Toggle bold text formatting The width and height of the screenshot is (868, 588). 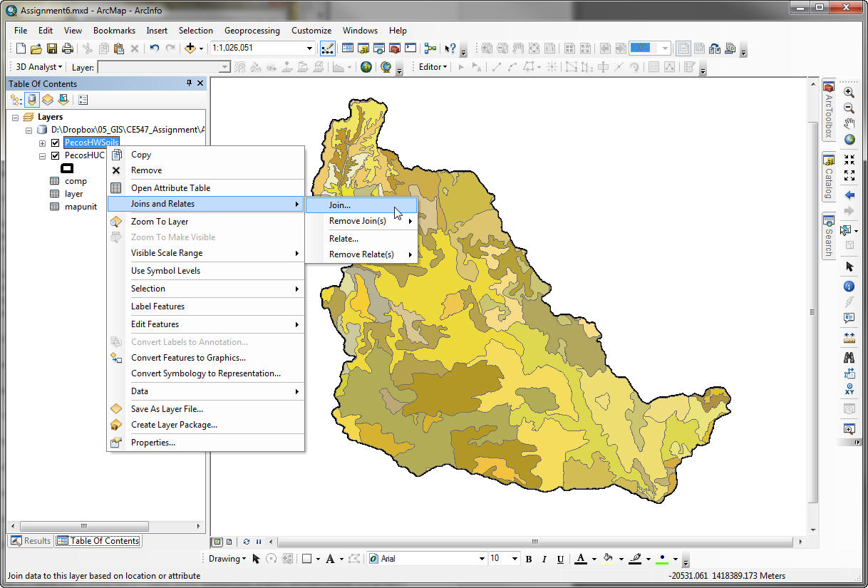pyautogui.click(x=529, y=559)
